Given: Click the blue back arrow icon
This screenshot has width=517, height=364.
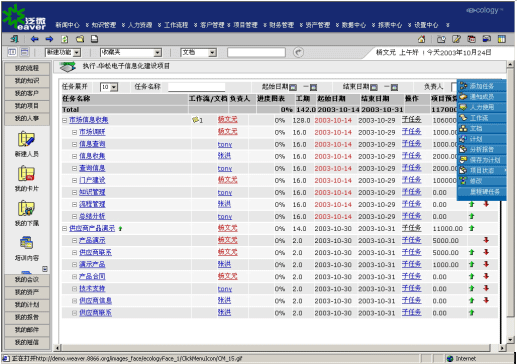Looking at the screenshot, I should [x=34, y=39].
